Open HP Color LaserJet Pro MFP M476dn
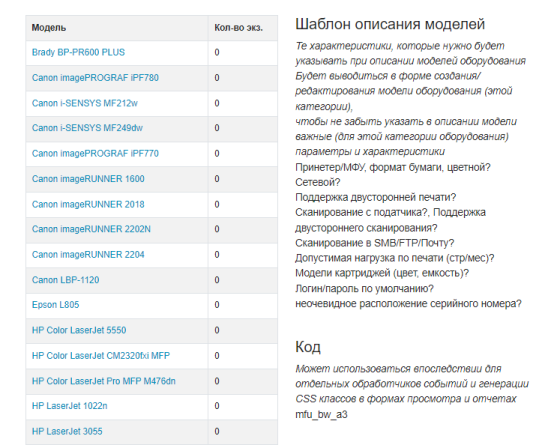 click(104, 381)
